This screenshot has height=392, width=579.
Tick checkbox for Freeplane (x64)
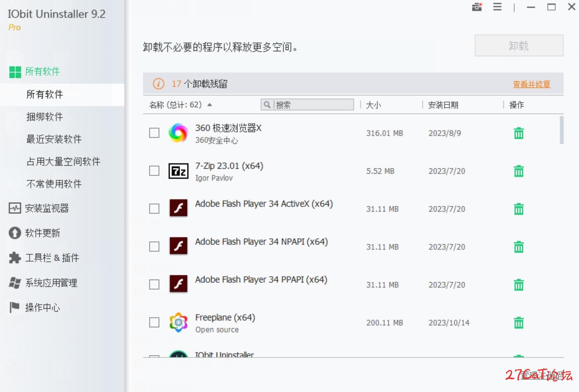click(x=154, y=322)
